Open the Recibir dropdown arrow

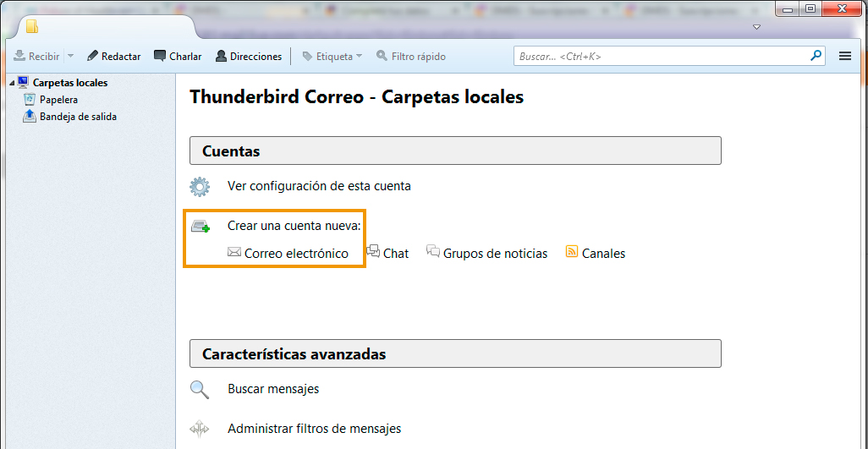click(x=70, y=56)
